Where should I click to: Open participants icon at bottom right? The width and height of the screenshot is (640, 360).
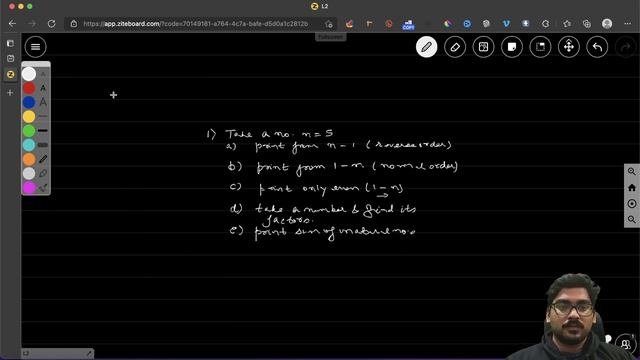pyautogui.click(x=626, y=344)
